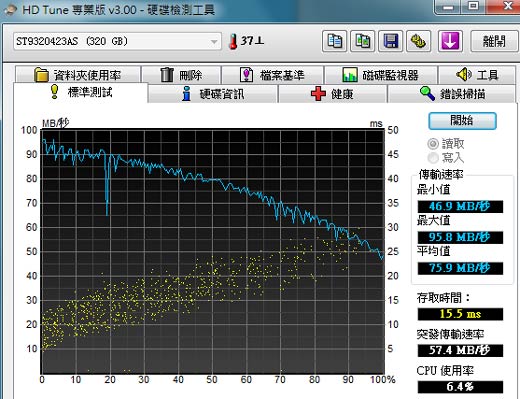520x399 pixels.
Task: Click the 突發傳輸速率 label
Action: 450,334
